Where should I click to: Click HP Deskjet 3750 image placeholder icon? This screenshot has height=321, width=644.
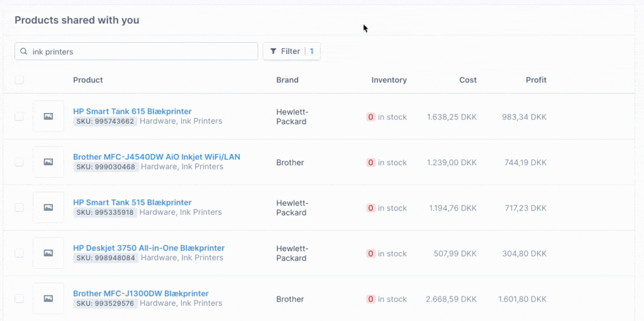pyautogui.click(x=48, y=253)
